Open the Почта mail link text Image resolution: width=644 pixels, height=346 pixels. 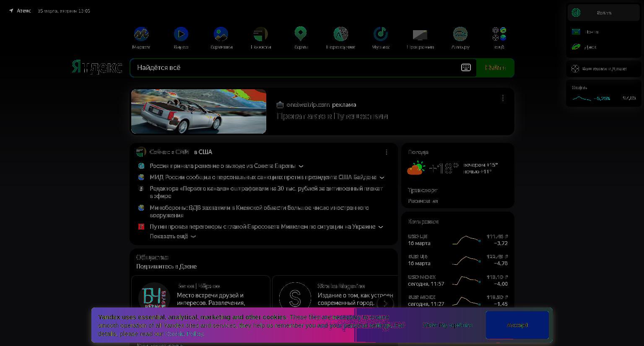(x=592, y=32)
